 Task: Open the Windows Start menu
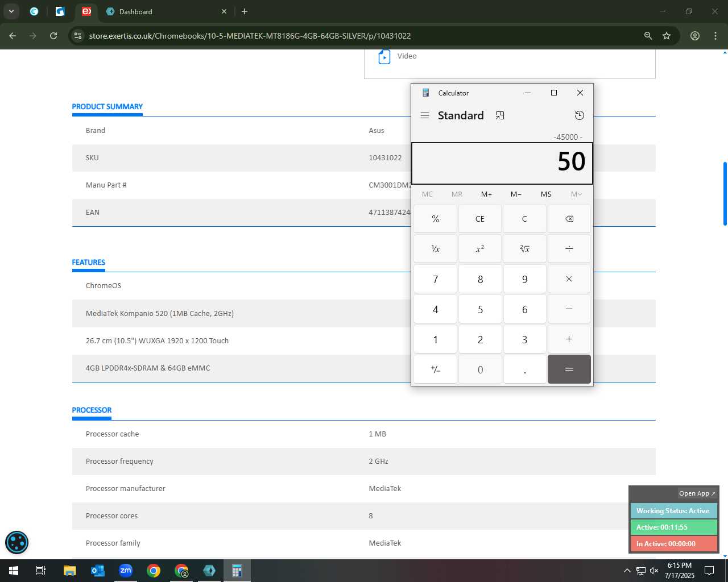14,571
